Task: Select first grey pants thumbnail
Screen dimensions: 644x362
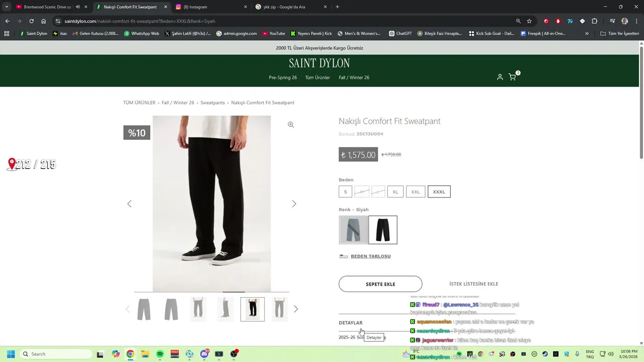Action: [144, 309]
